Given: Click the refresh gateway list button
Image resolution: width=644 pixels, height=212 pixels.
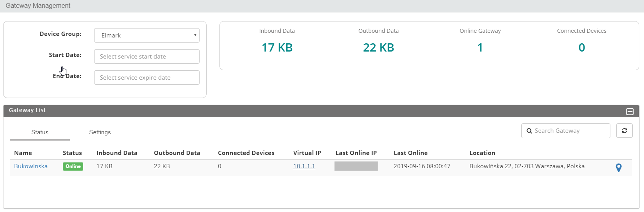Looking at the screenshot, I should click(624, 131).
